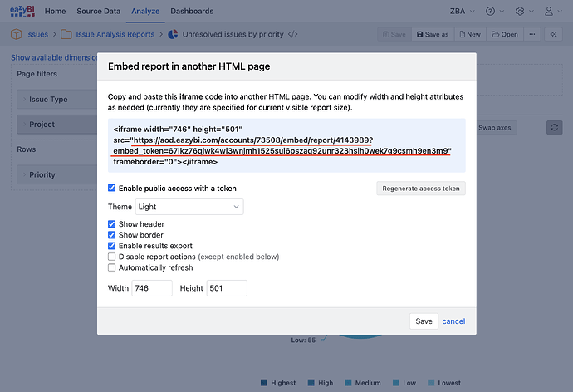Click the eazyBI logo
This screenshot has width=573, height=392.
pyautogui.click(x=22, y=11)
